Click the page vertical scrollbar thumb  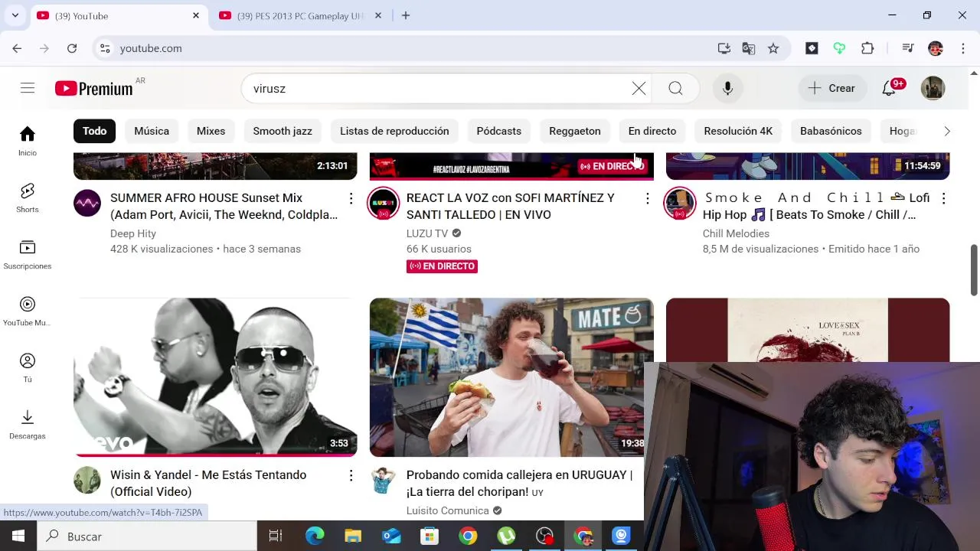pos(974,269)
